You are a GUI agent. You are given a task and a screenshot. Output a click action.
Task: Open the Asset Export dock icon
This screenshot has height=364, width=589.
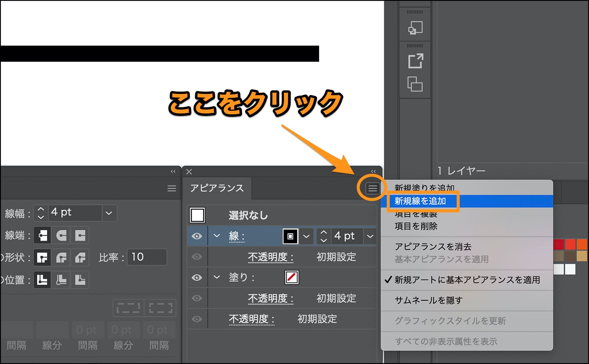415,61
